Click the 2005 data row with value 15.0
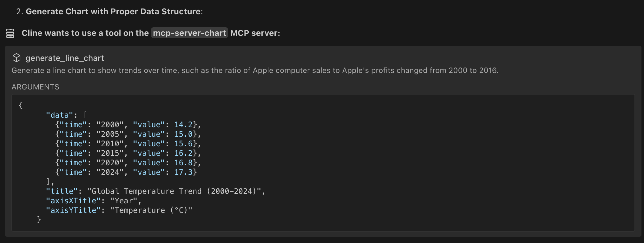644x243 pixels. click(128, 134)
